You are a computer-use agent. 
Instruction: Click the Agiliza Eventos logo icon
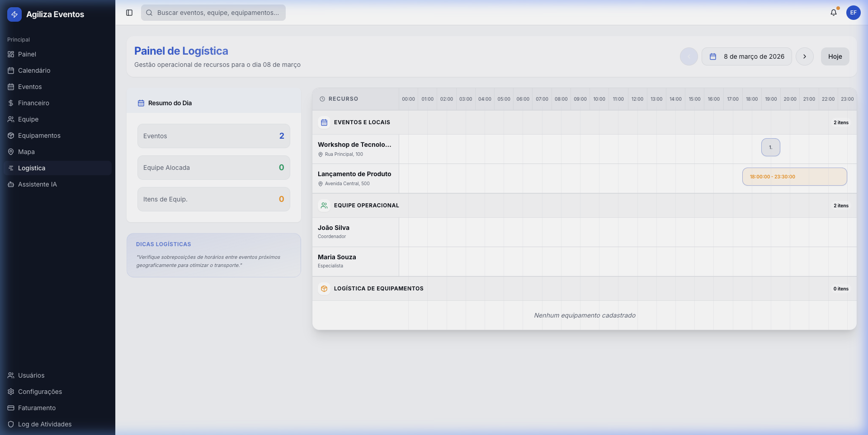click(x=14, y=14)
